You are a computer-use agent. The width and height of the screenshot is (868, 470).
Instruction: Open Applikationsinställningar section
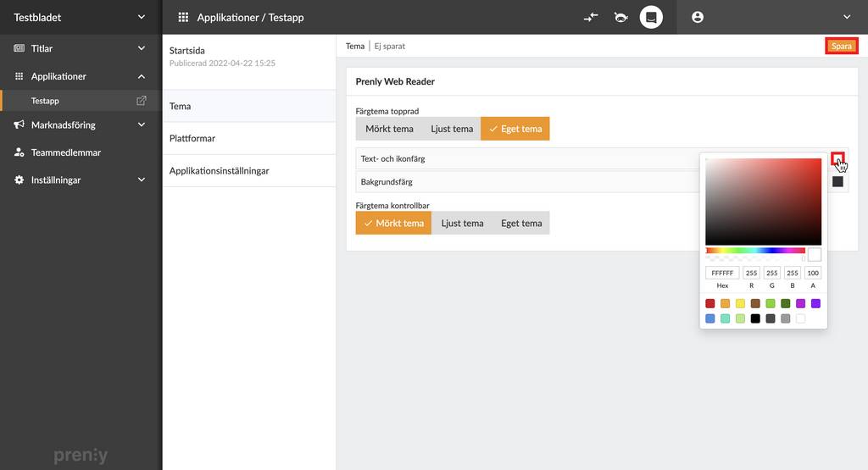pyautogui.click(x=249, y=171)
